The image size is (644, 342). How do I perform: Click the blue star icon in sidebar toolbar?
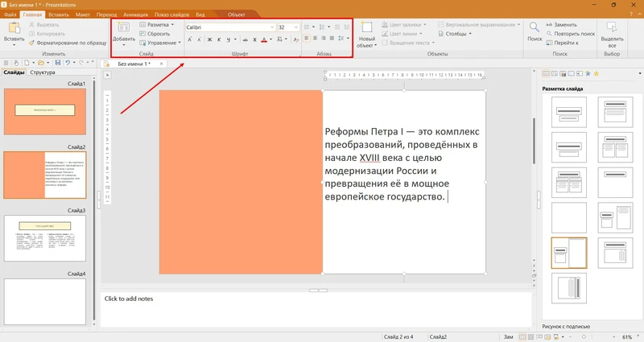point(588,73)
